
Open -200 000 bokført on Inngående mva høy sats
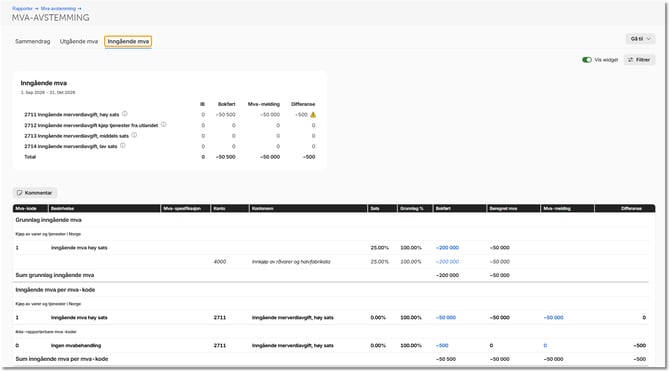pos(447,248)
